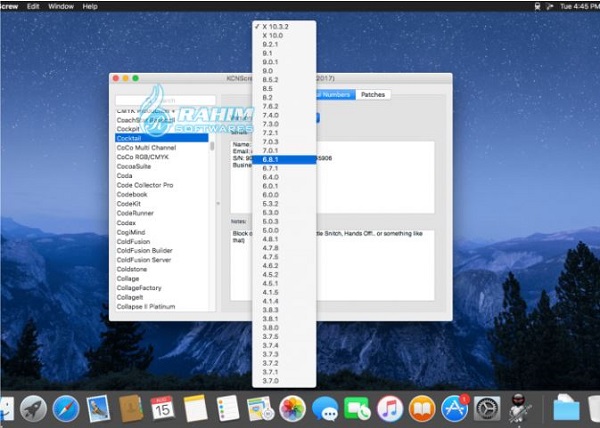
Task: Choose version X 10.3.2 from list
Action: click(280, 27)
